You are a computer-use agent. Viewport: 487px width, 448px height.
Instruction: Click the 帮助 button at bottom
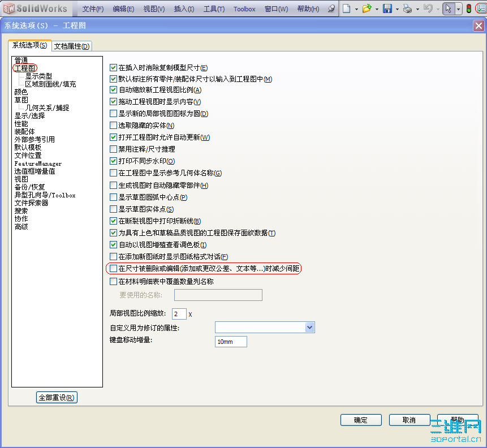tap(458, 420)
